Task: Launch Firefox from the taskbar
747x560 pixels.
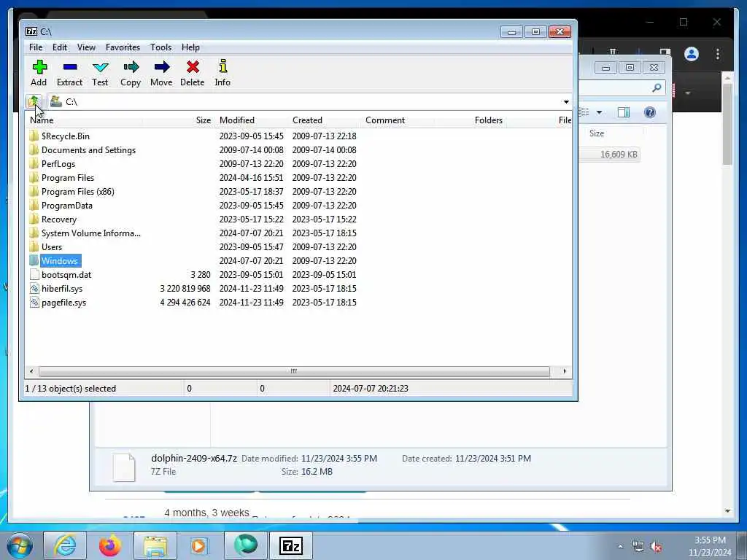Action: pos(110,545)
